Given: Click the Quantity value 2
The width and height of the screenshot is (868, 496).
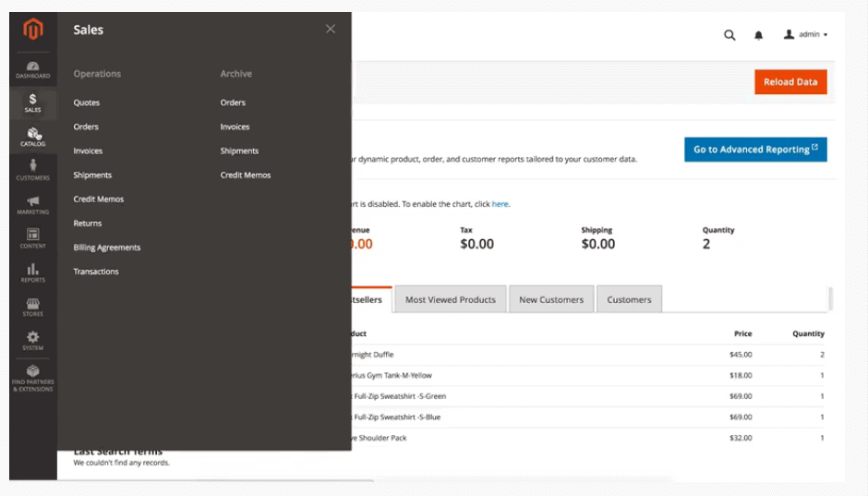Looking at the screenshot, I should point(706,244).
